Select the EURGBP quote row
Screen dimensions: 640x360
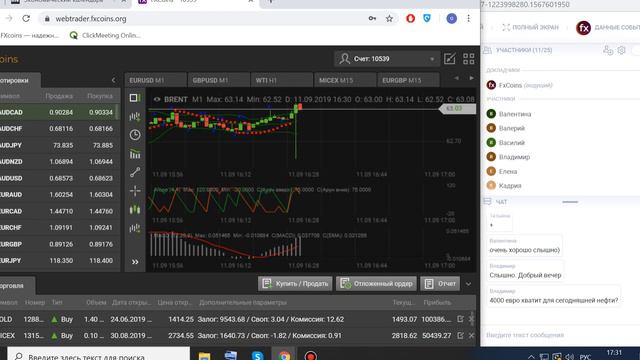point(59,244)
